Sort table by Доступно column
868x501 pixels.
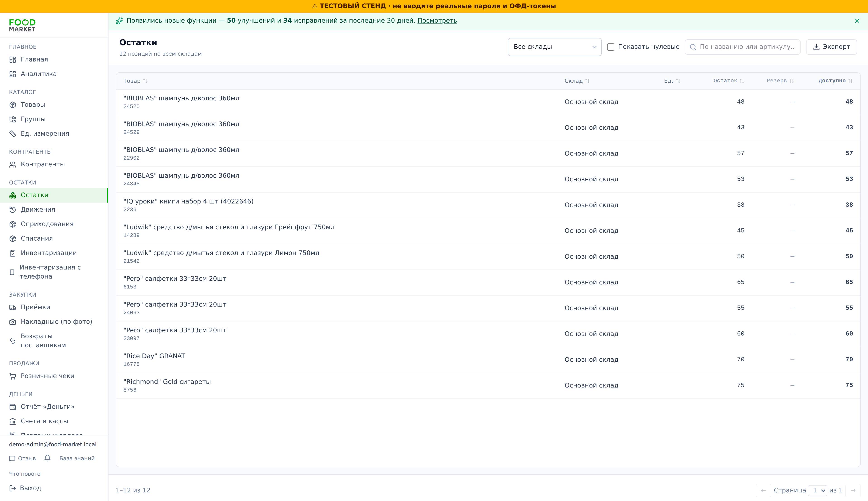[835, 80]
